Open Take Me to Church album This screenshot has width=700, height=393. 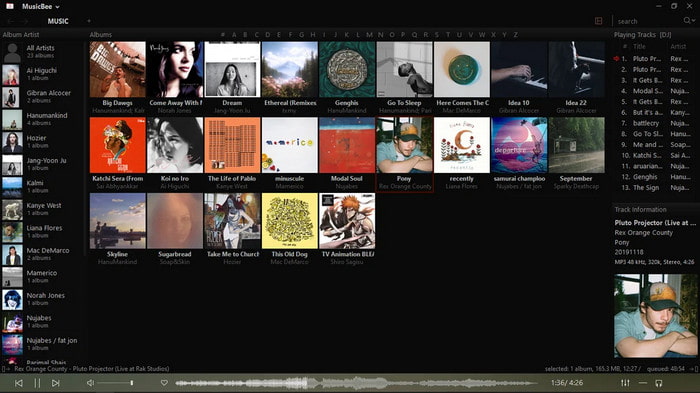coord(232,221)
